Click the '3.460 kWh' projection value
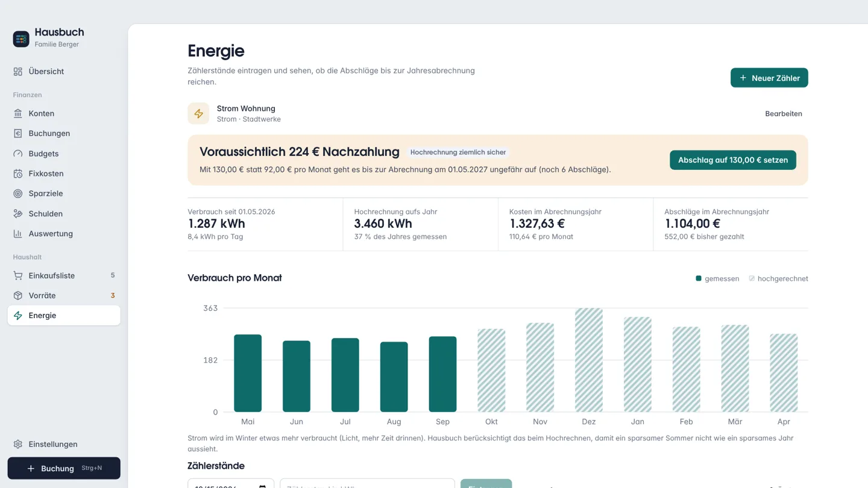868x488 pixels. (383, 224)
